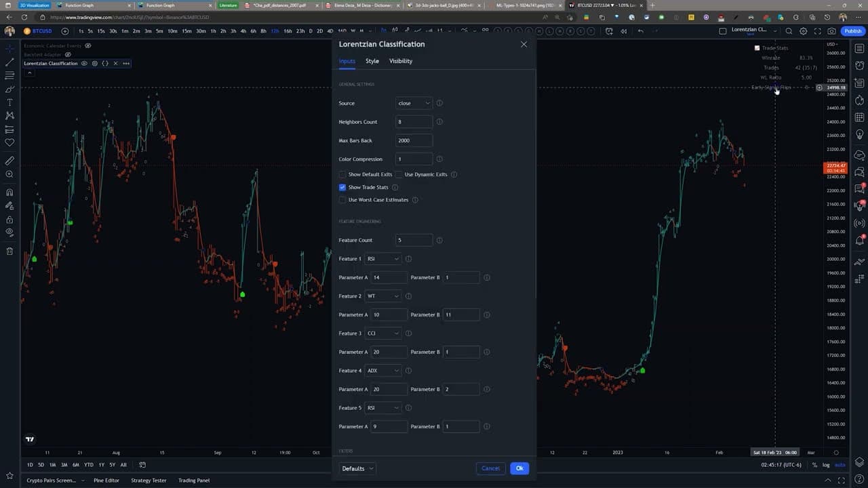Image resolution: width=868 pixels, height=488 pixels.
Task: Enable Use Worst Case Estimates checkbox
Action: point(342,200)
